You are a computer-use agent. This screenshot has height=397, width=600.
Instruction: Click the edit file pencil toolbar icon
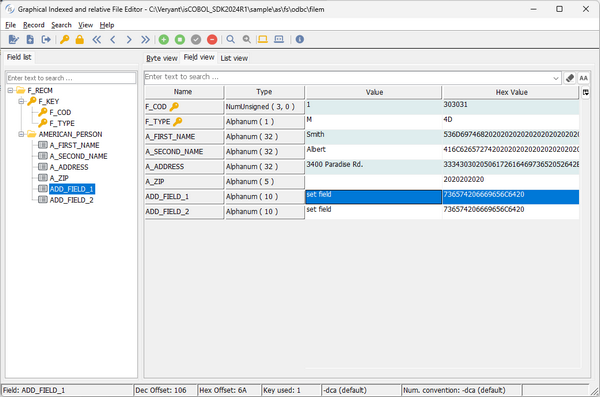click(13, 39)
